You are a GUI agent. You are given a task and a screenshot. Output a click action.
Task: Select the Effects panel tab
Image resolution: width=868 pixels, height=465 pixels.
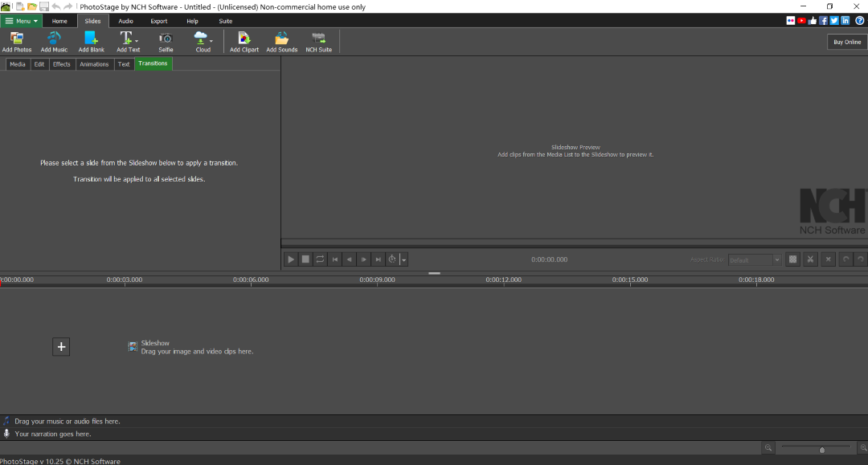[62, 64]
